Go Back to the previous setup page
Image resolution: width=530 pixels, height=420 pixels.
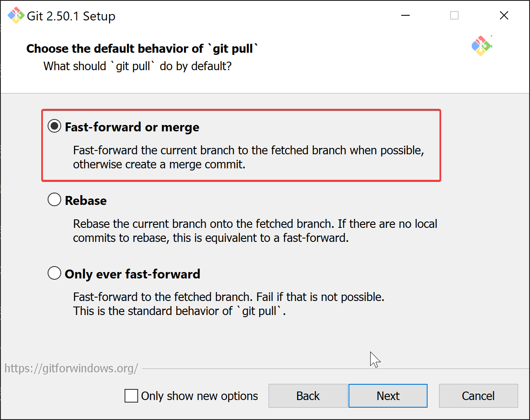(x=308, y=396)
